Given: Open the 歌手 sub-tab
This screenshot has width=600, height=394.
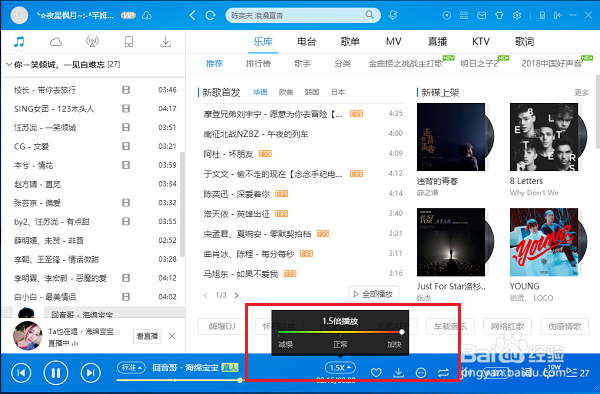Looking at the screenshot, I should 302,63.
